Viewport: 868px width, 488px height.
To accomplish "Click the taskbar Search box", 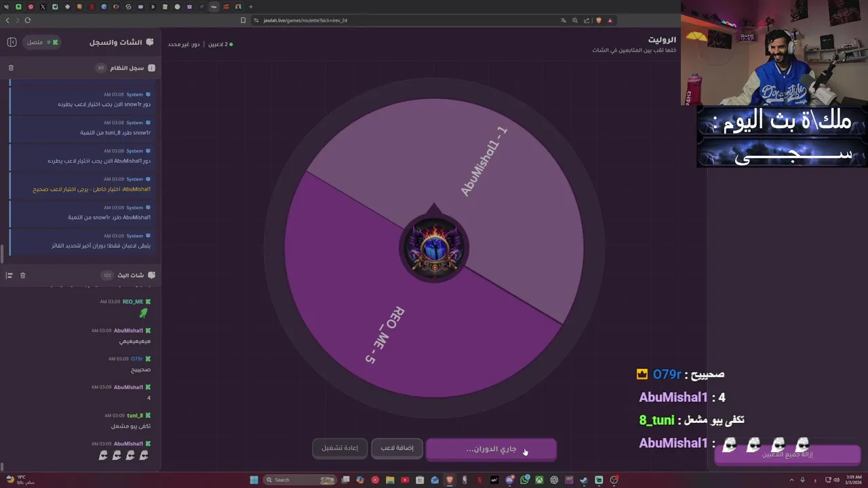I will [x=300, y=480].
